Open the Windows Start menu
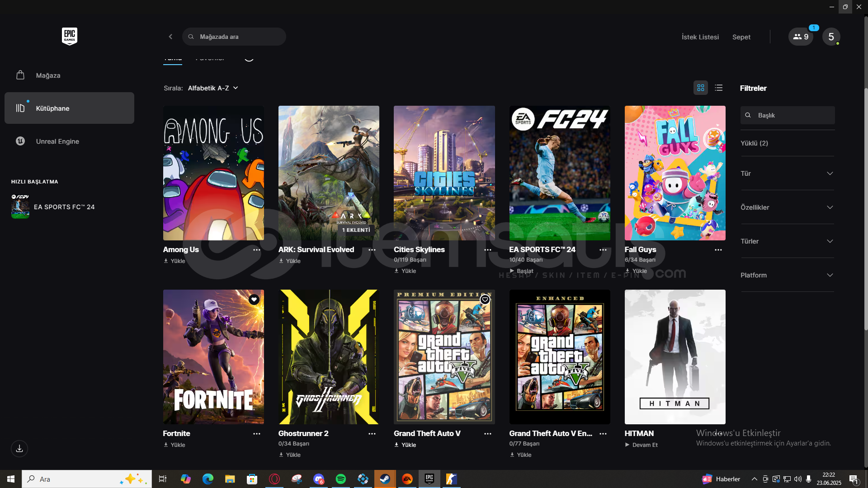This screenshot has width=868, height=488. point(11,479)
